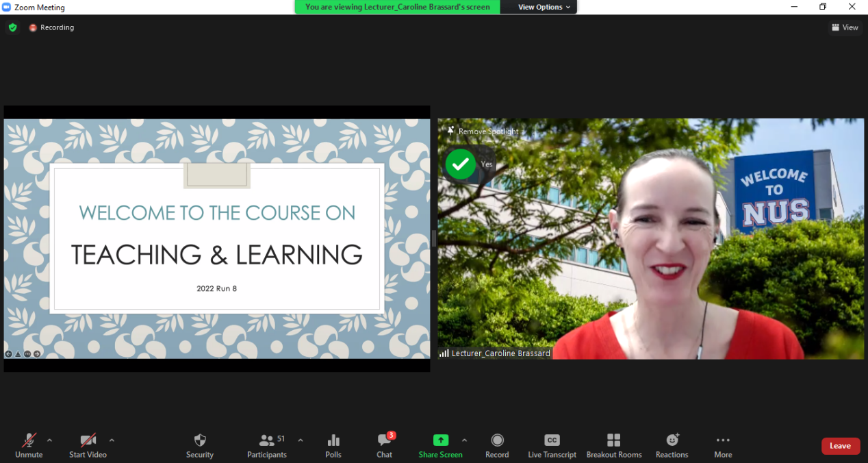Open the More menu
This screenshot has width=868, height=463.
coord(723,440)
